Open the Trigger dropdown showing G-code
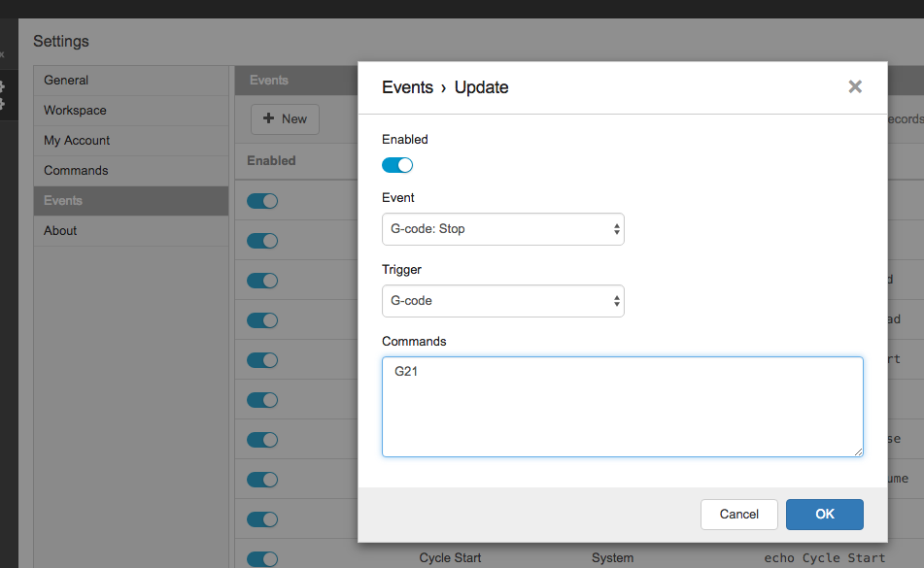This screenshot has width=924, height=568. pos(502,301)
